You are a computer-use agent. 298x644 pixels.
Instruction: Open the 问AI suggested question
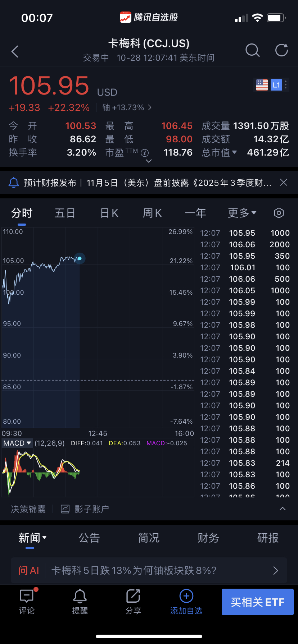[149, 570]
